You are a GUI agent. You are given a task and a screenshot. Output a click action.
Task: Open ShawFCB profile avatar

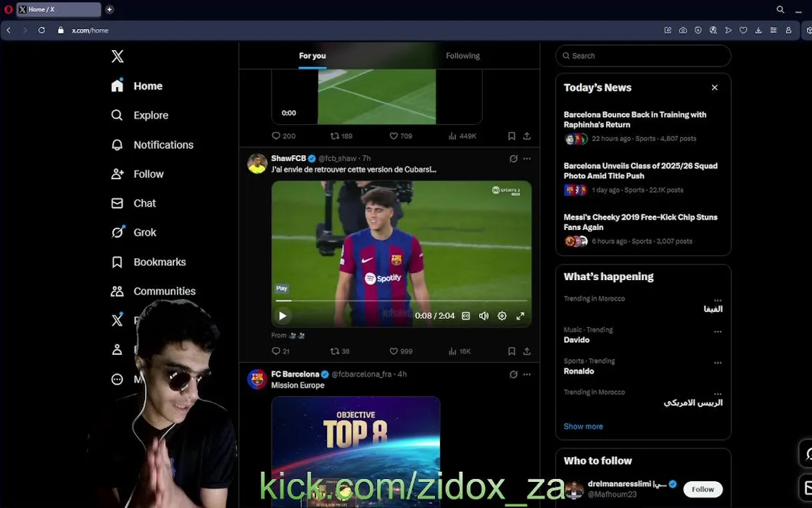[257, 164]
